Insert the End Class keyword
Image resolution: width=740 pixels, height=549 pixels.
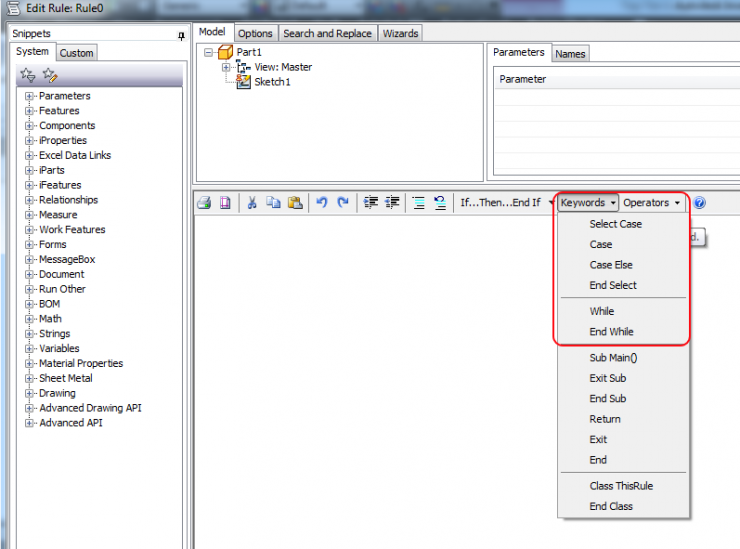(611, 507)
